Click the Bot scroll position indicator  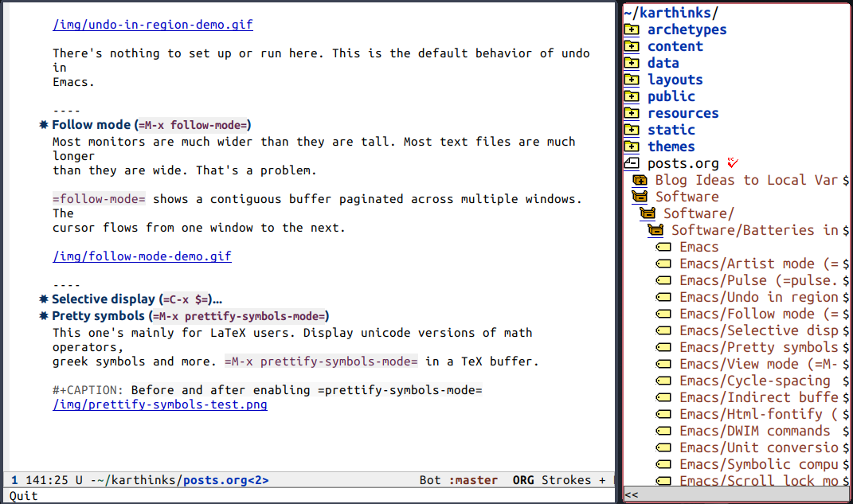[430, 480]
